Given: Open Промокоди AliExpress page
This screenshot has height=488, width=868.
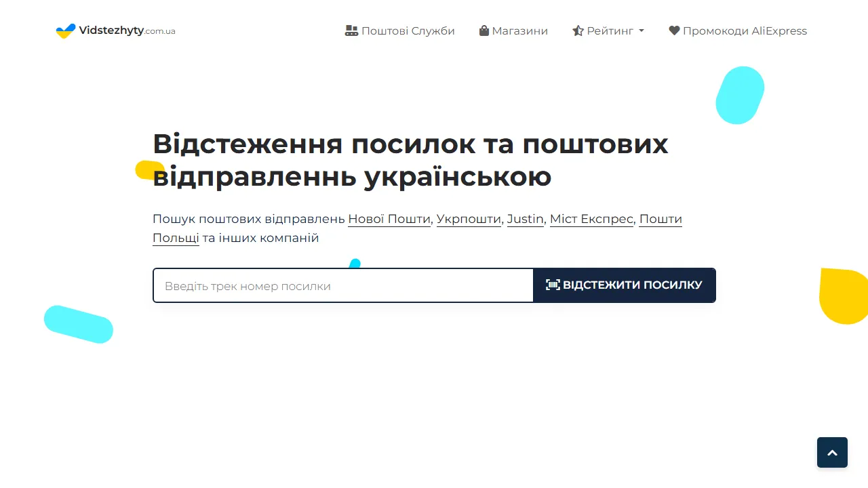Looking at the screenshot, I should (745, 30).
